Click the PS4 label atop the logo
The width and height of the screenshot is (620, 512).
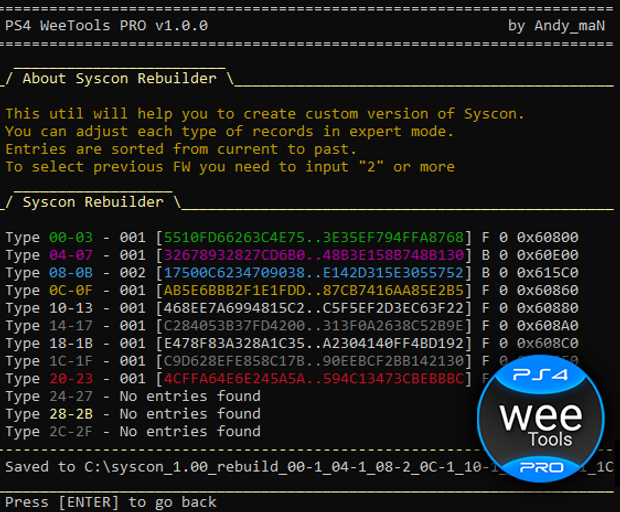540,376
